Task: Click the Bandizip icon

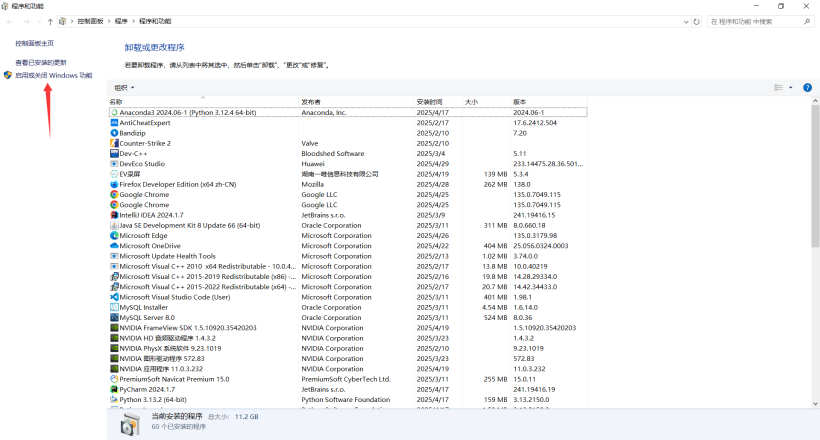Action: (x=114, y=133)
